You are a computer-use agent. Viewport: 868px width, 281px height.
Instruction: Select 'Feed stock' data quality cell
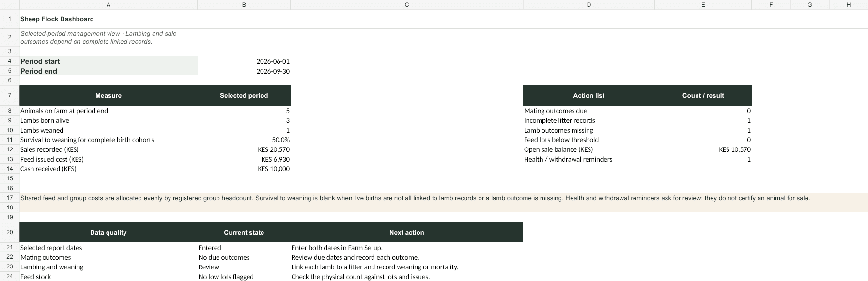point(108,277)
